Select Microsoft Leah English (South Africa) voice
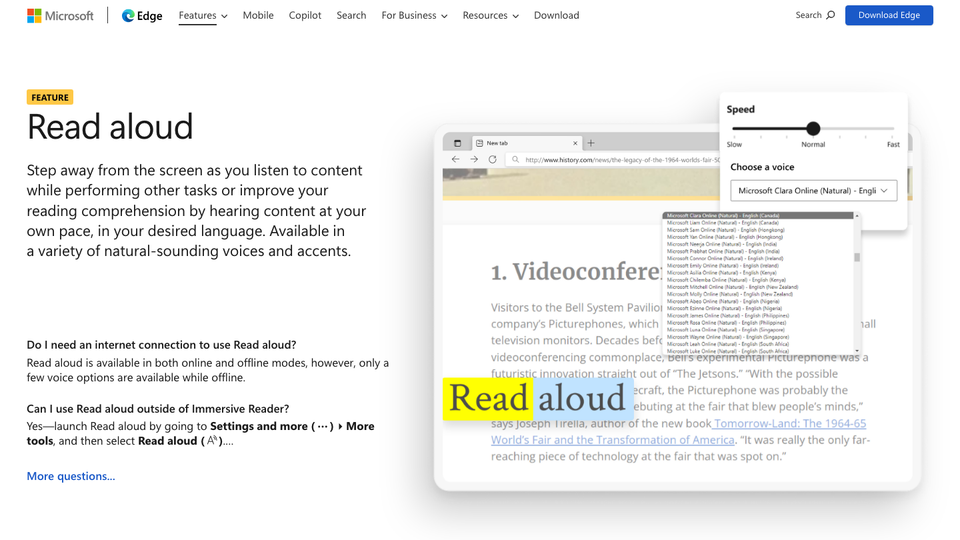Image resolution: width=960 pixels, height=540 pixels. 728,344
